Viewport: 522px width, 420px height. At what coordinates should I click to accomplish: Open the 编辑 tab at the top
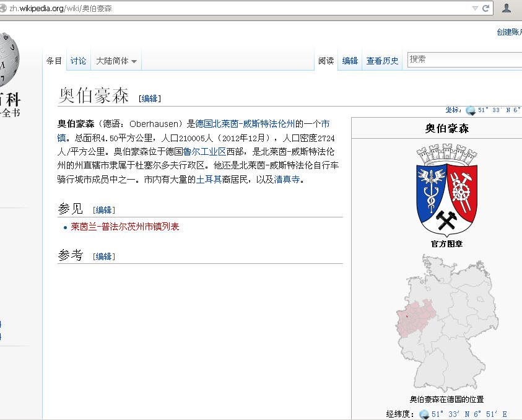tap(350, 61)
